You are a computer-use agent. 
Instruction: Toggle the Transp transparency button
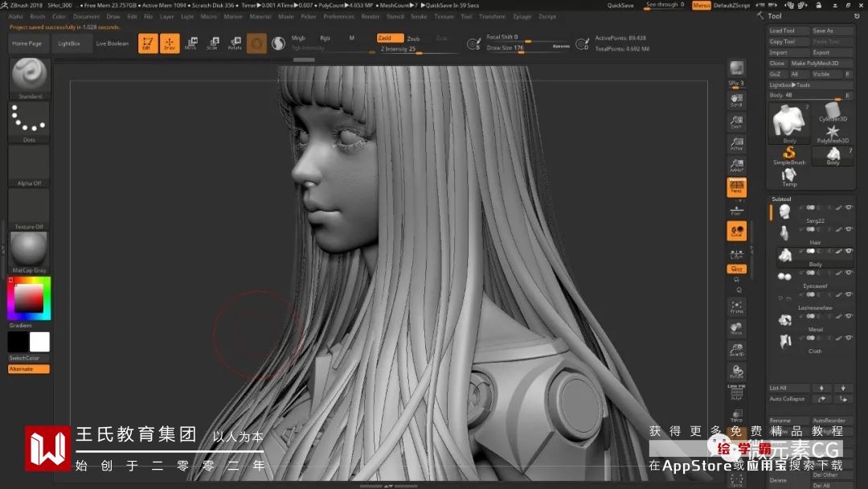click(736, 415)
